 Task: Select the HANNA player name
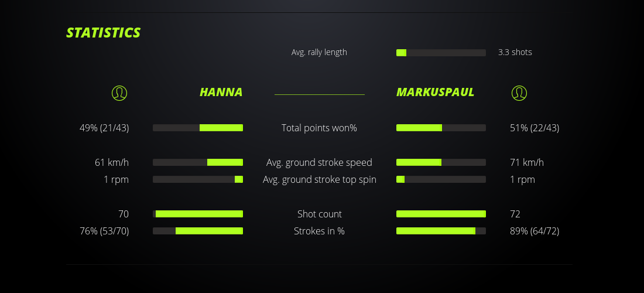[x=221, y=92]
